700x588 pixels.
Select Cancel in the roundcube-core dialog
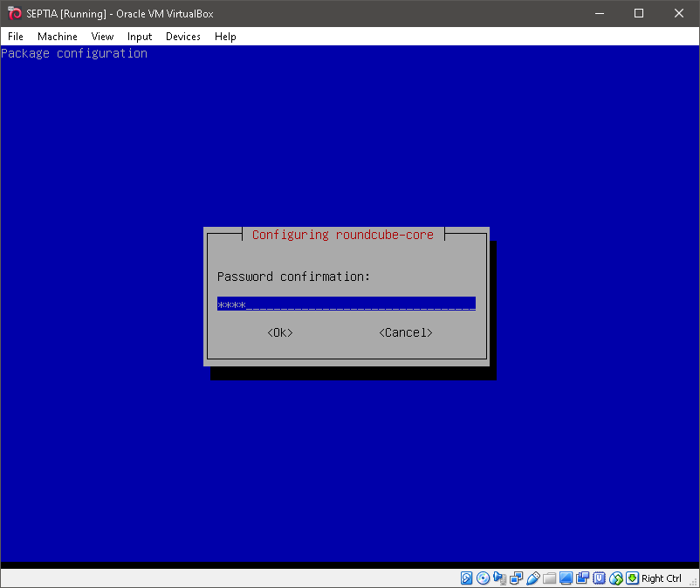coord(406,332)
